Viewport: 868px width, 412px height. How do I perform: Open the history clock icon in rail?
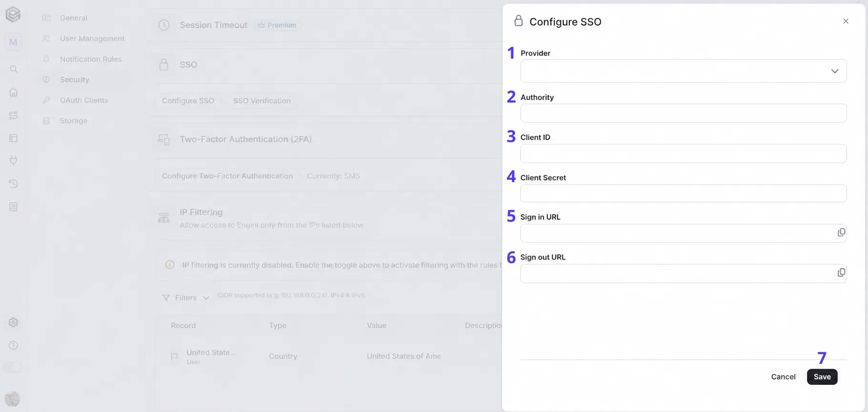point(13,184)
